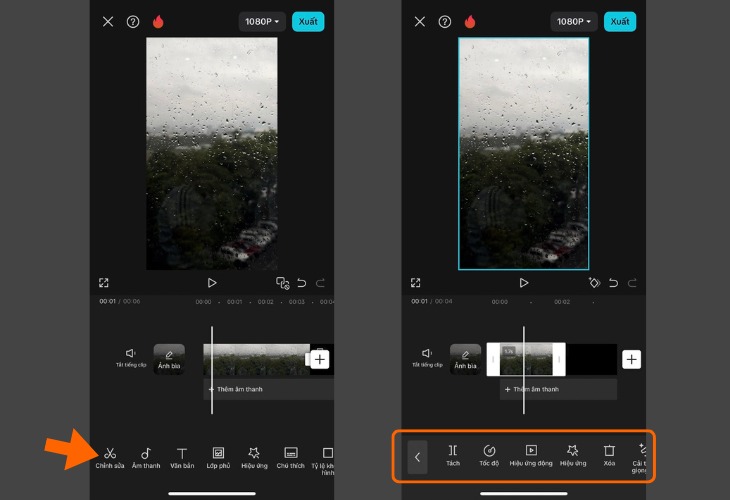730x500 pixels.
Task: Tap Thêm âm thanh track in right screen
Action: pos(536,389)
